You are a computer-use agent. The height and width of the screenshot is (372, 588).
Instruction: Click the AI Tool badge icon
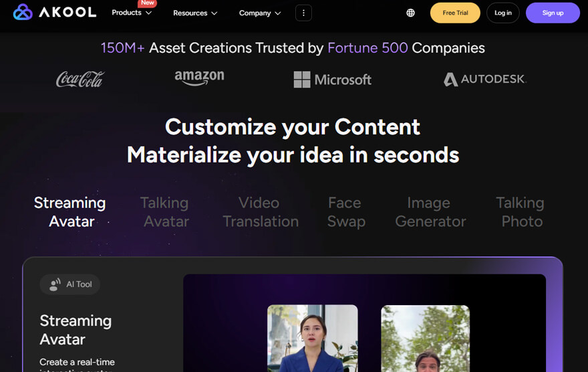[54, 284]
